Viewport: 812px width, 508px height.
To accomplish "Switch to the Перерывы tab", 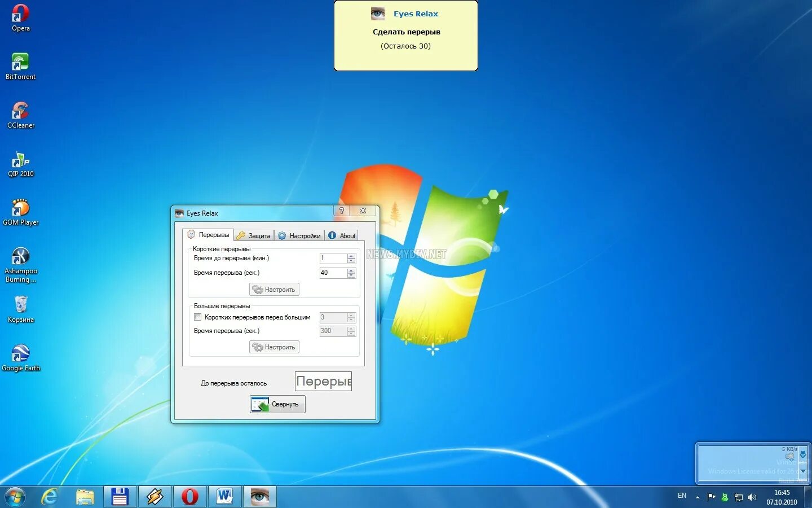I will [208, 235].
